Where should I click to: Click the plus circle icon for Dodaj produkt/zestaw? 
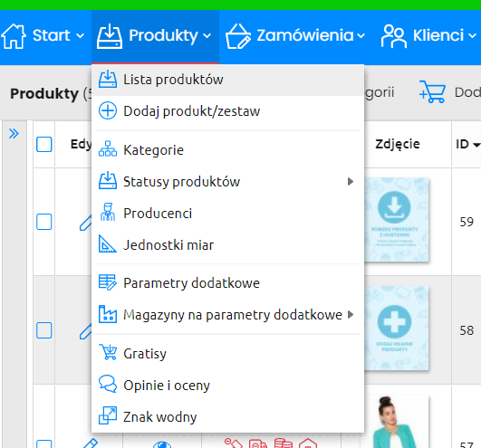(108, 110)
